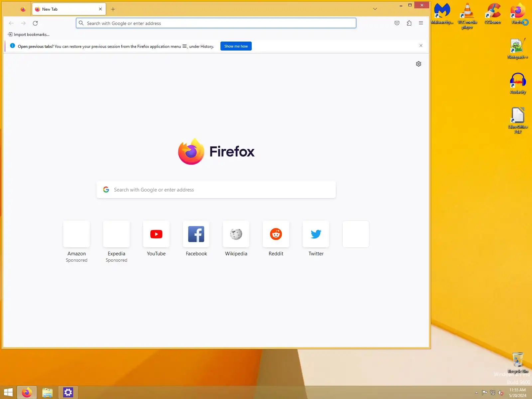Open new tab page settings gear

tap(419, 64)
